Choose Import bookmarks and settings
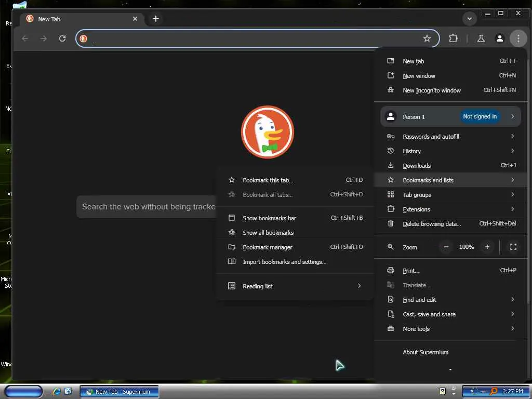Screen dimensions: 532x399 (295, 262)
